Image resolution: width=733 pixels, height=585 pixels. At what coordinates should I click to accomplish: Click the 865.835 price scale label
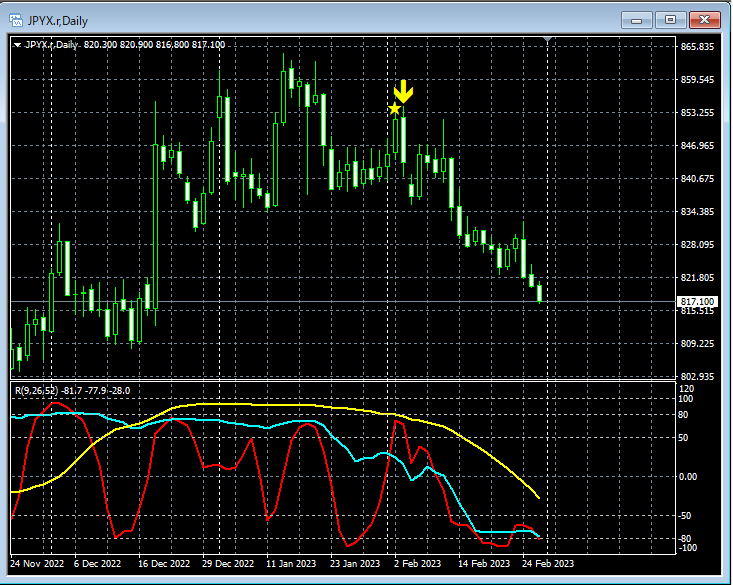pyautogui.click(x=697, y=47)
